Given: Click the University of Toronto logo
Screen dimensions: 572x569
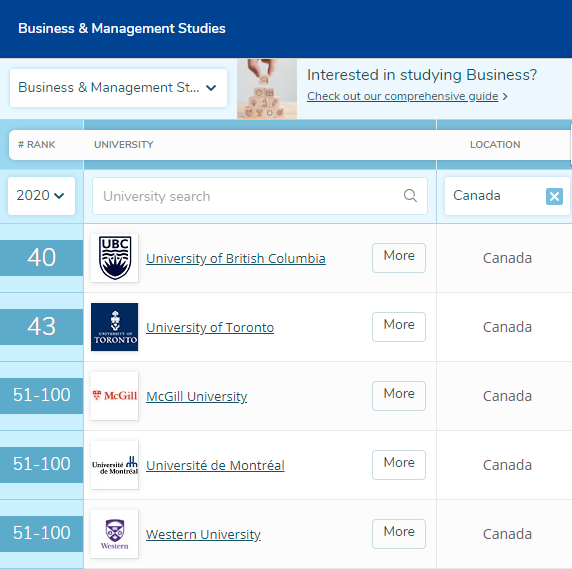Looking at the screenshot, I should click(x=115, y=327).
